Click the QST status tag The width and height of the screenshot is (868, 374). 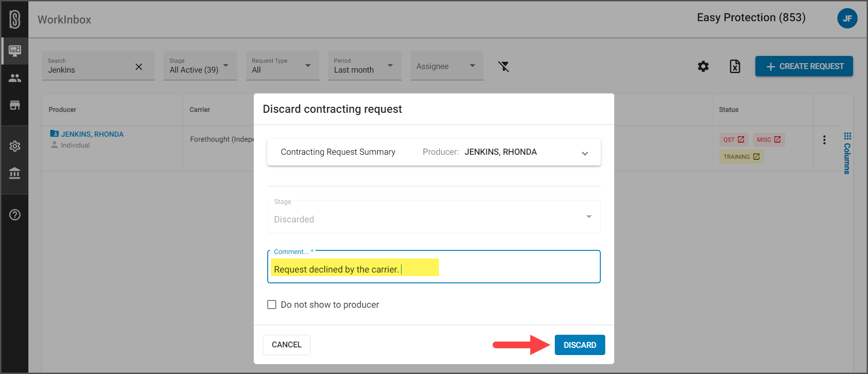(734, 140)
